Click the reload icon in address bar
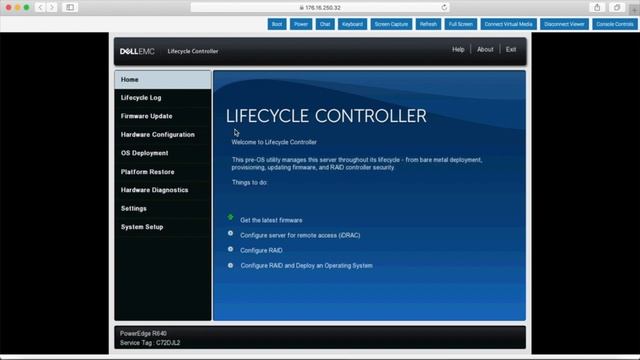The image size is (640, 360). [x=444, y=7]
